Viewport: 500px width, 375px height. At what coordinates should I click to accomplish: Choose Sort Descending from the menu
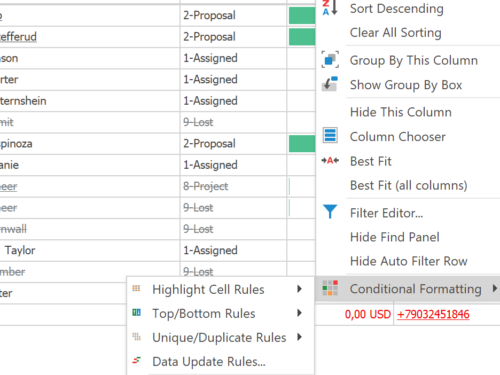[x=397, y=9]
